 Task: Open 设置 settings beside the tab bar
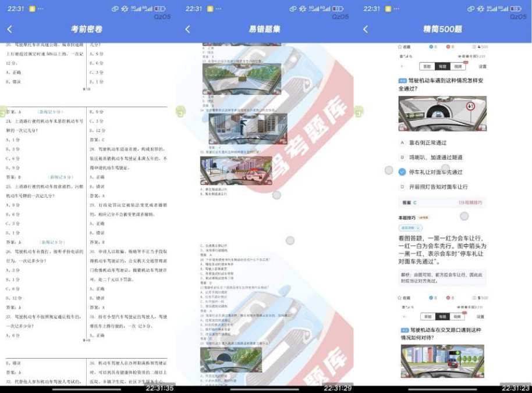click(482, 66)
